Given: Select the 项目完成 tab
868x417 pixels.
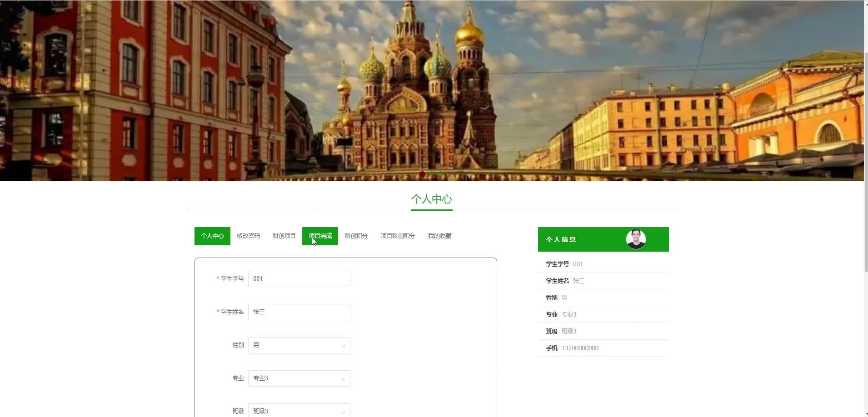Looking at the screenshot, I should click(320, 236).
